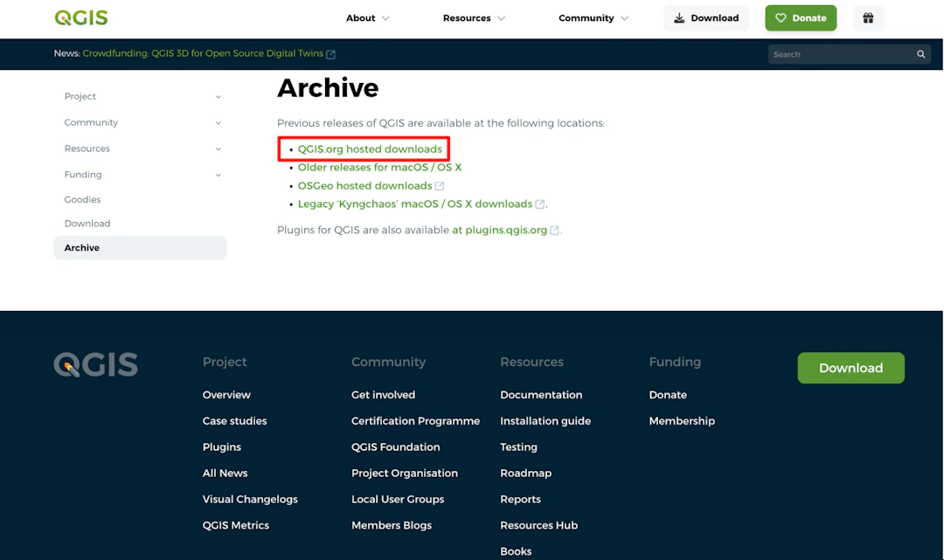Open Reports footer link
944x560 pixels.
click(x=520, y=499)
